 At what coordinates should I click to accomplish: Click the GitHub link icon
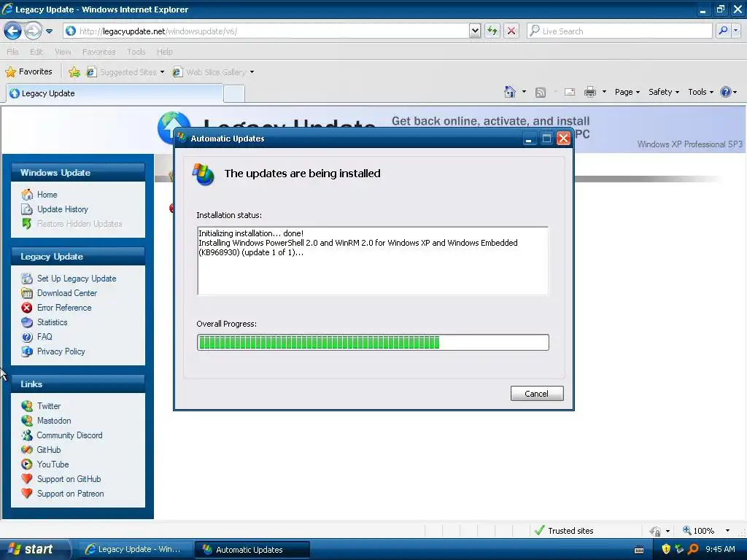[27, 450]
